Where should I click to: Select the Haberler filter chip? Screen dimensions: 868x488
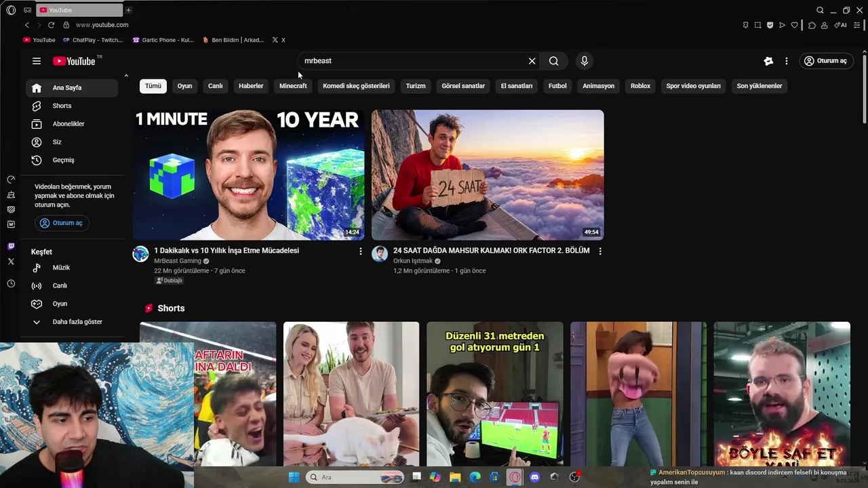coord(251,86)
